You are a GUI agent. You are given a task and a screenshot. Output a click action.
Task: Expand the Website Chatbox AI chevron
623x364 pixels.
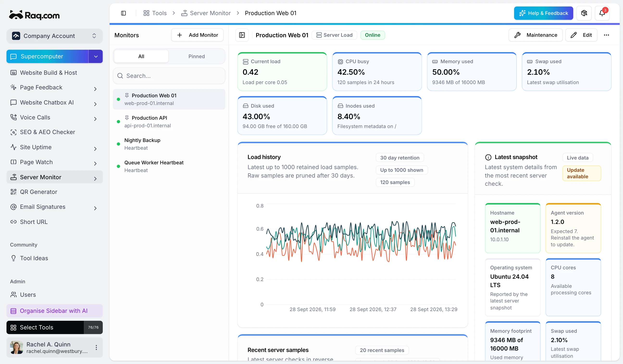tap(95, 104)
